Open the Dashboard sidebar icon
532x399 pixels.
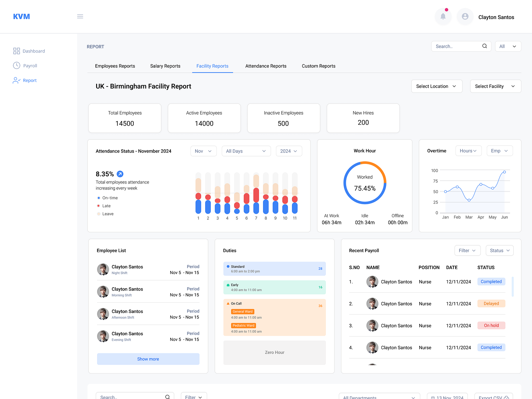pyautogui.click(x=16, y=51)
